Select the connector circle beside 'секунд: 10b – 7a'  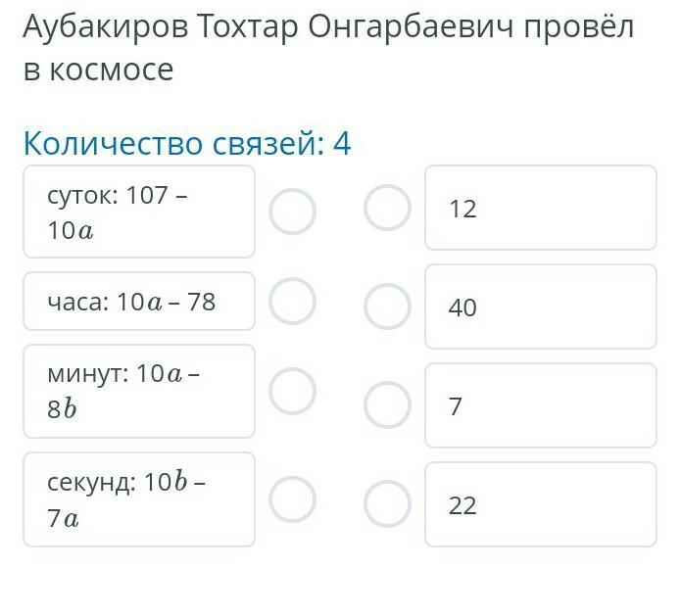click(x=292, y=499)
